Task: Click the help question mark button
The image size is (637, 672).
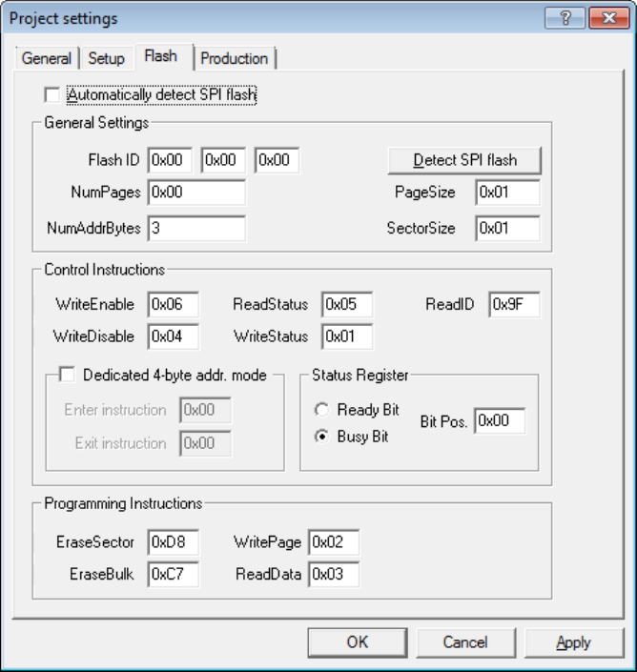Action: (x=565, y=18)
